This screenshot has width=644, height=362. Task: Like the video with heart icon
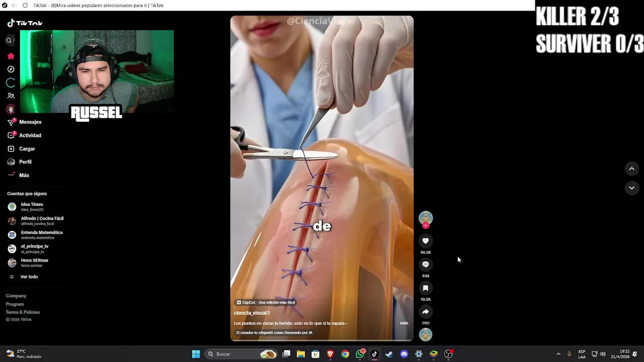pyautogui.click(x=426, y=241)
